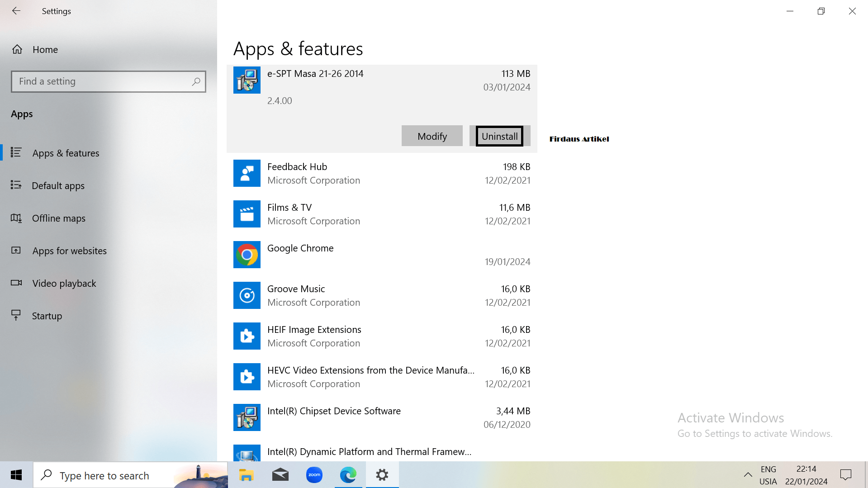Select the Intel Chipset Device Software icon
Image resolution: width=868 pixels, height=488 pixels.
pos(247,417)
